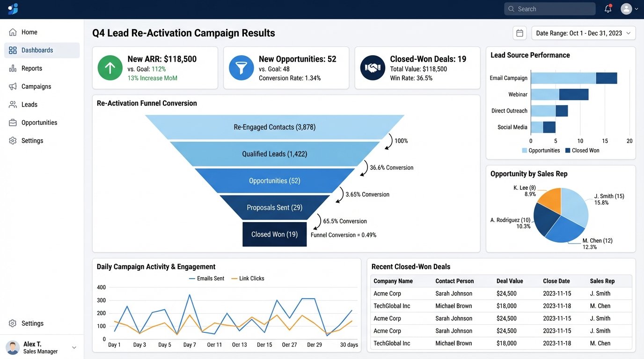The width and height of the screenshot is (644, 359).
Task: Switch to the Home menu item
Action: click(x=29, y=32)
